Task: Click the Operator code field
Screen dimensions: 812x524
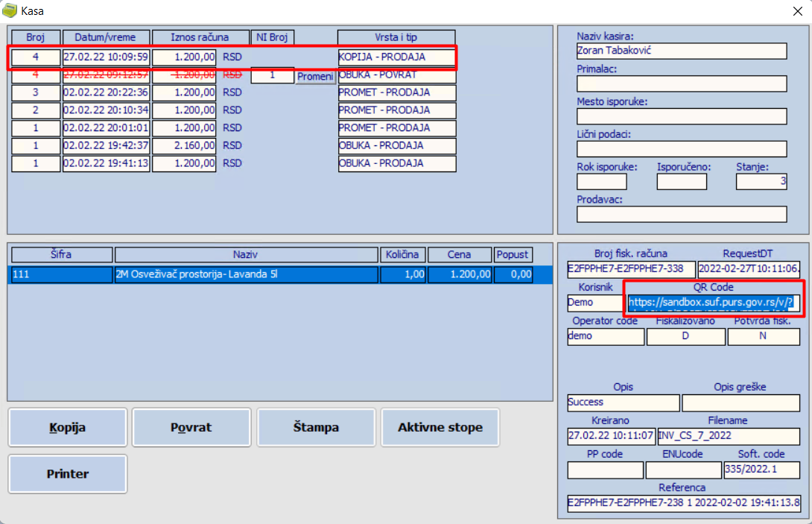Action: click(x=606, y=336)
